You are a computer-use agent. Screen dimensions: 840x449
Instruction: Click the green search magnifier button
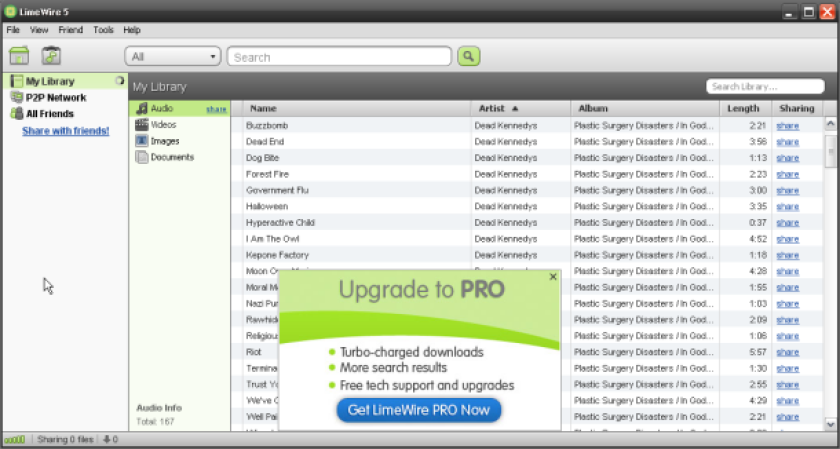469,56
